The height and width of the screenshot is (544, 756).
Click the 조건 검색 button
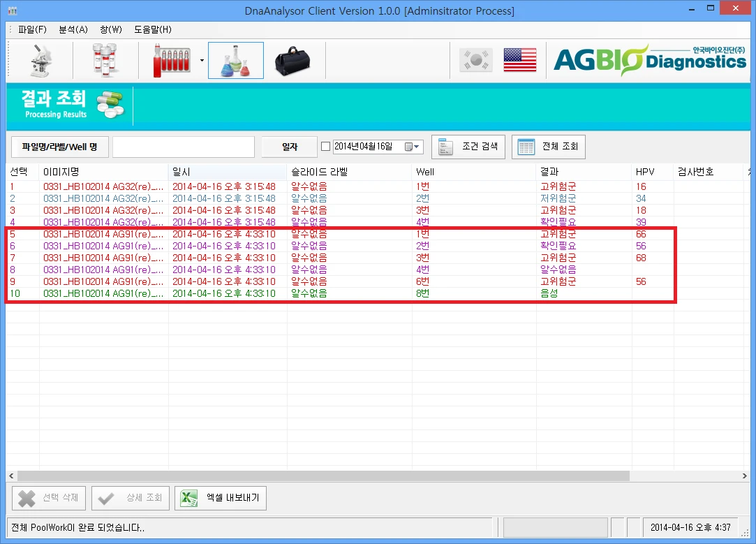click(x=468, y=147)
